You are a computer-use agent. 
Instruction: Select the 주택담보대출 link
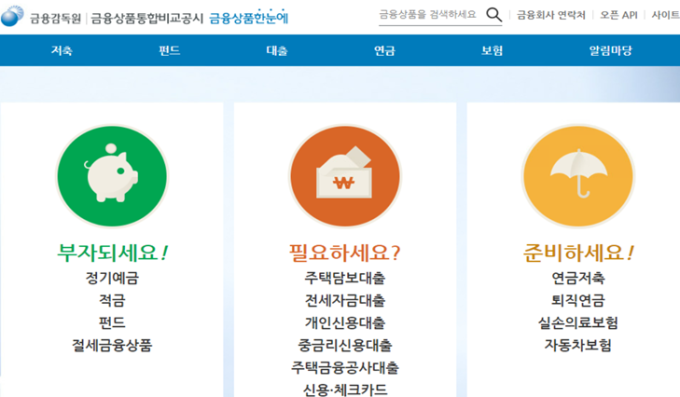pos(345,278)
